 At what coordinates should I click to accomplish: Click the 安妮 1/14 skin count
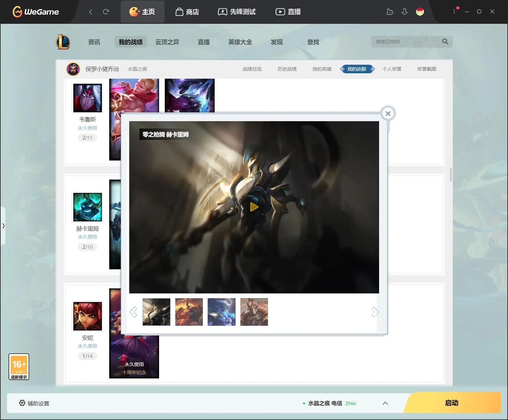[87, 356]
